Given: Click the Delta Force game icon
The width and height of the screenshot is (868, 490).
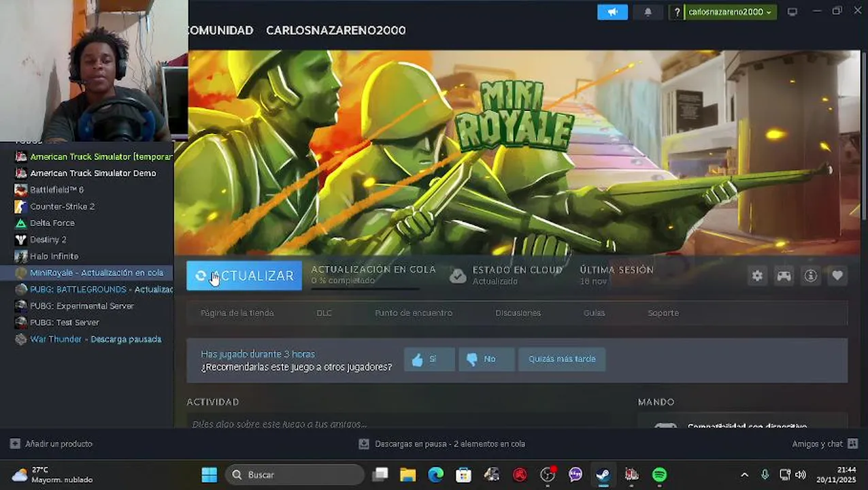Looking at the screenshot, I should (21, 223).
